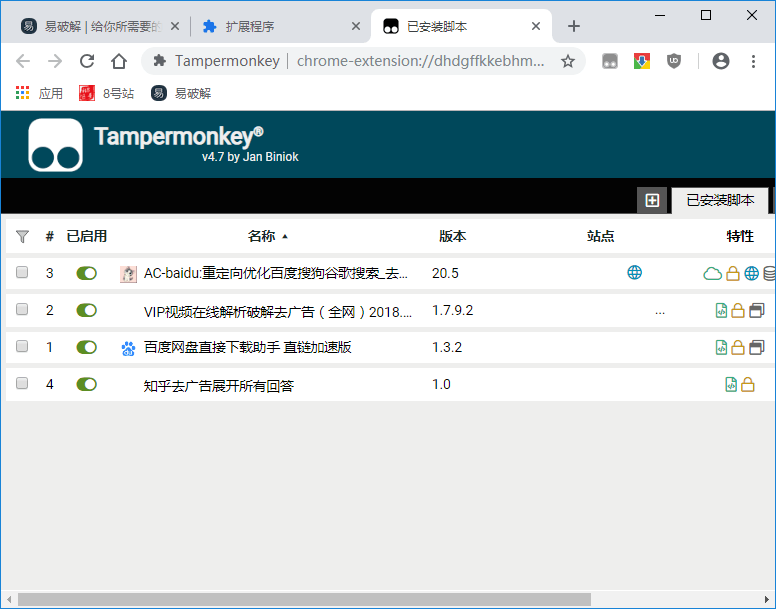Sort by 站点 column header
Viewport: 776px width, 609px height.
pyautogui.click(x=601, y=236)
